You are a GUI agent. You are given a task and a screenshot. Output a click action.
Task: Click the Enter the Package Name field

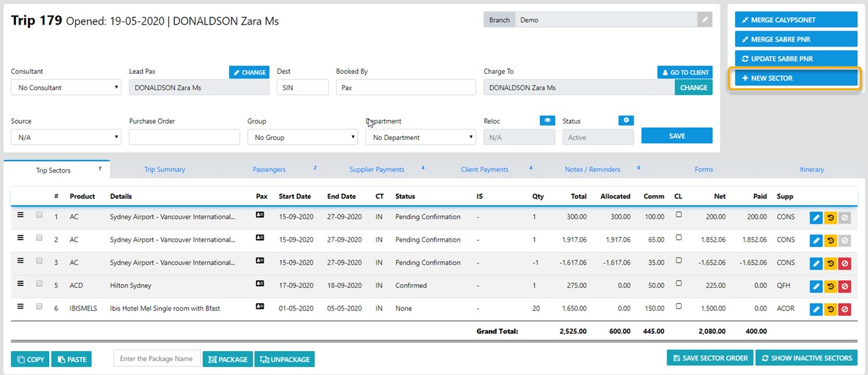pos(156,359)
